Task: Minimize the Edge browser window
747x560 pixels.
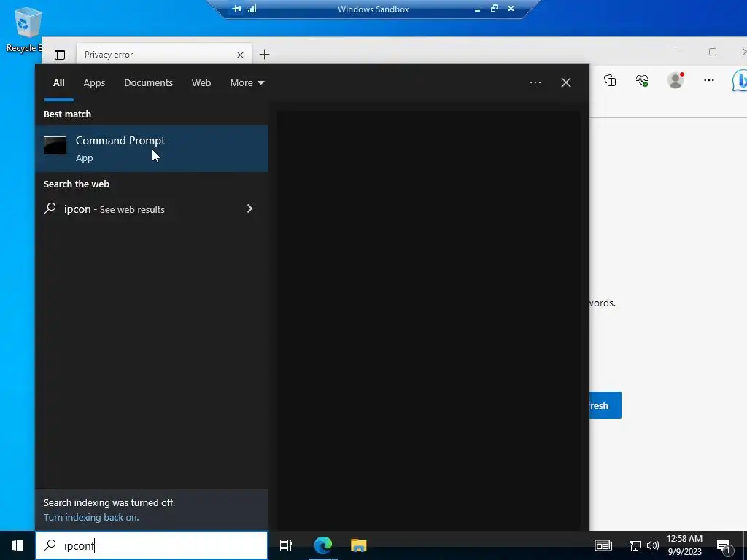Action: point(679,52)
